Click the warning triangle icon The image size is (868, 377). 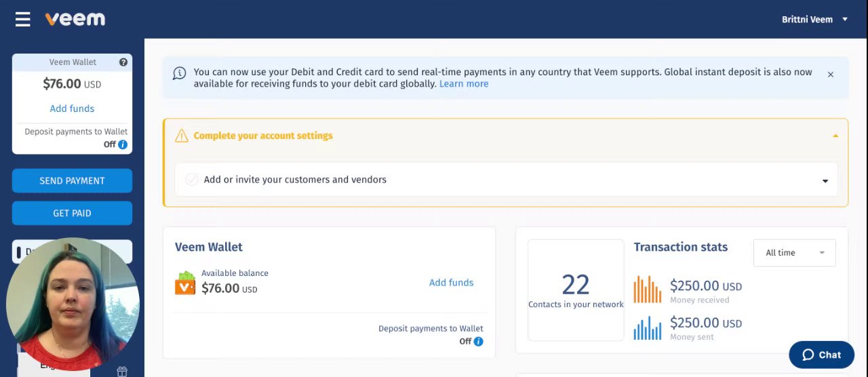(x=181, y=136)
